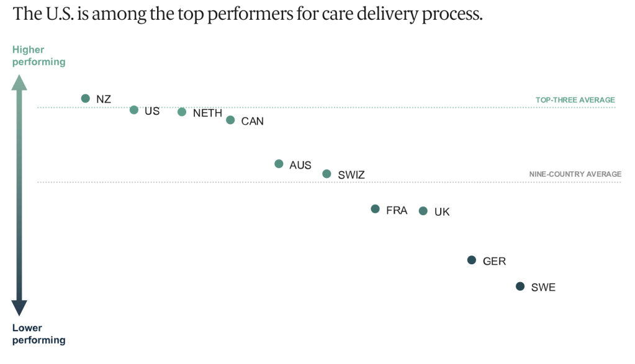Screen dimensions: 635x364
Task: Click the downward arrowhead on performance axis
Action: pos(20,307)
